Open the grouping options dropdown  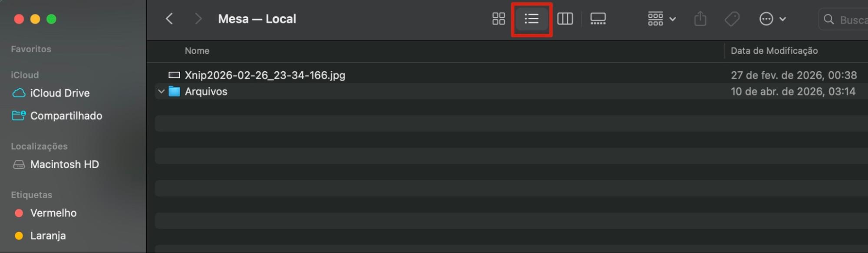point(660,19)
